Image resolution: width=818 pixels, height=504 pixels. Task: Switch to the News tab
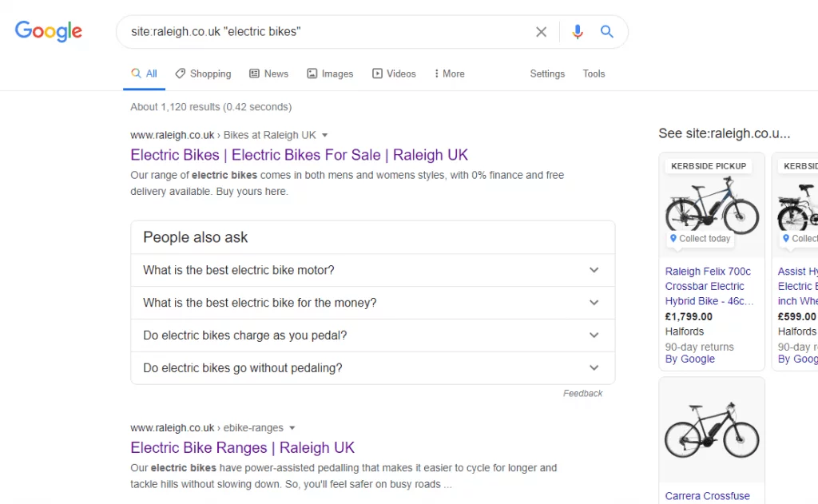pos(268,73)
